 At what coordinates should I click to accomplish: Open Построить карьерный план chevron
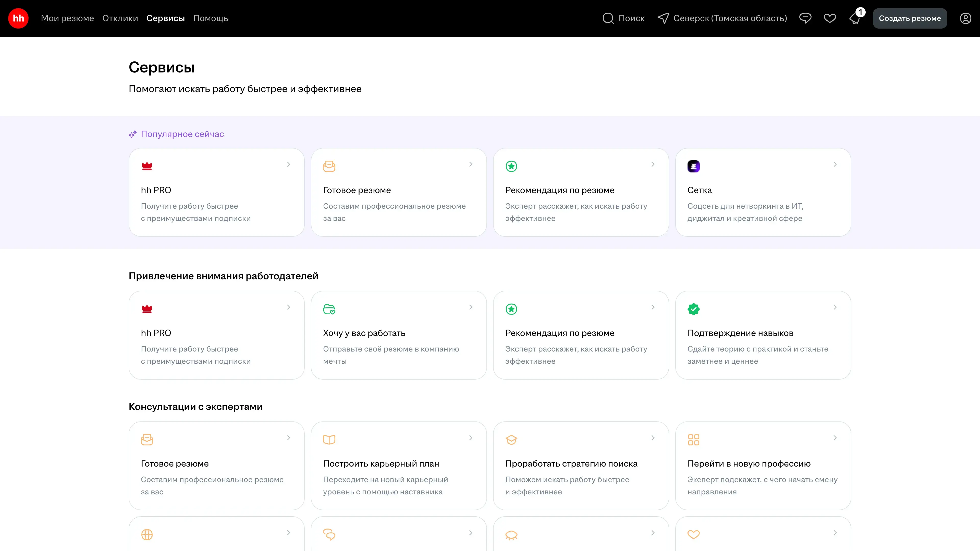point(471,438)
